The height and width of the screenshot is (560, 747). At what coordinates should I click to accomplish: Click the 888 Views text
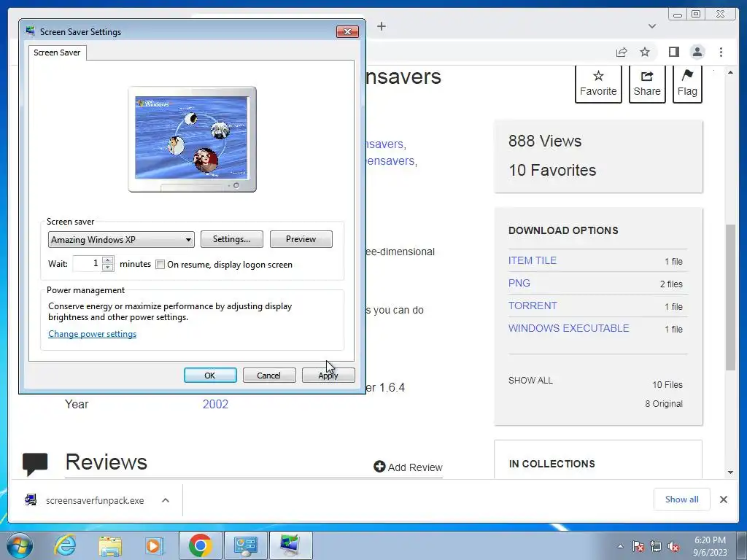[x=545, y=141]
